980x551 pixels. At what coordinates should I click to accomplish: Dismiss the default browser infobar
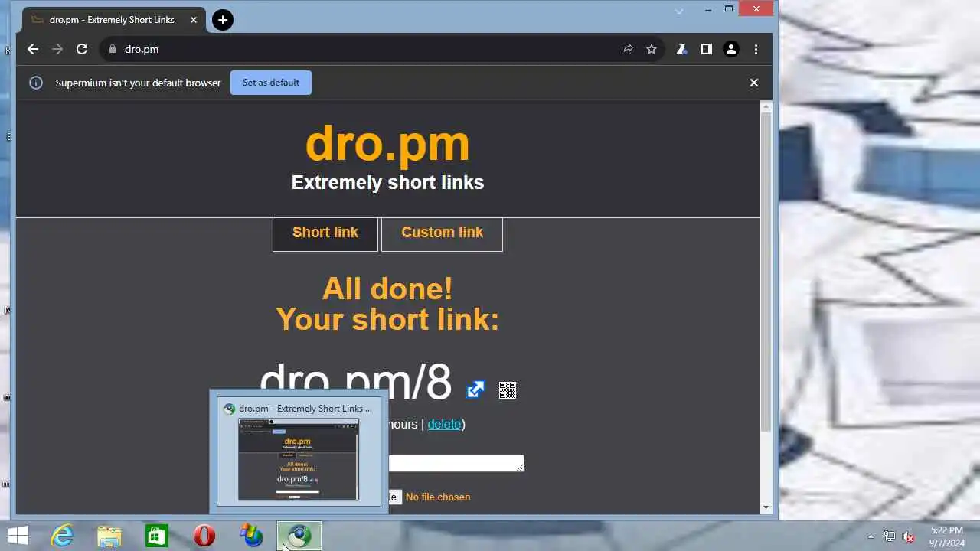[x=753, y=83]
